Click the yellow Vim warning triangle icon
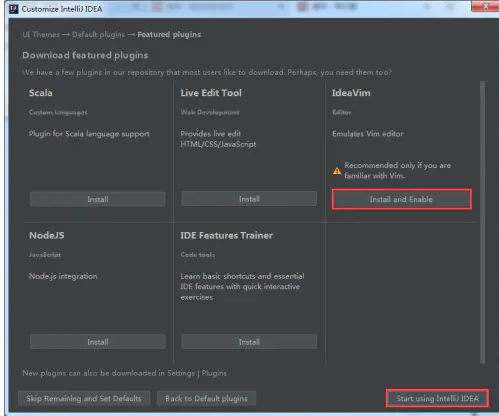The image size is (499, 416). [337, 171]
